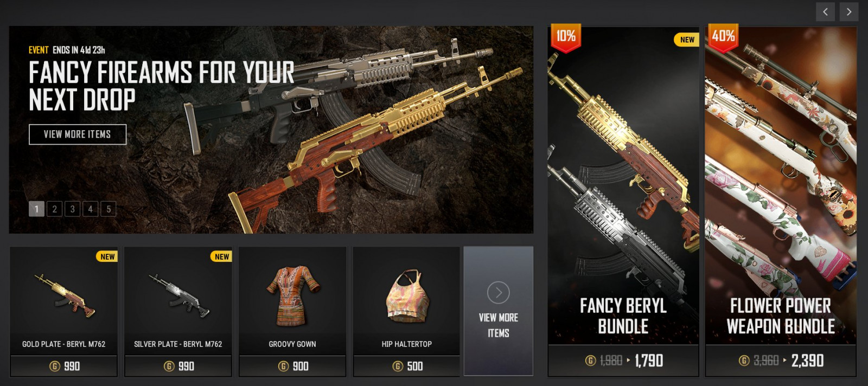The width and height of the screenshot is (868, 386).
Task: Open Silver Plate - Beryl M762 item
Action: (178, 312)
